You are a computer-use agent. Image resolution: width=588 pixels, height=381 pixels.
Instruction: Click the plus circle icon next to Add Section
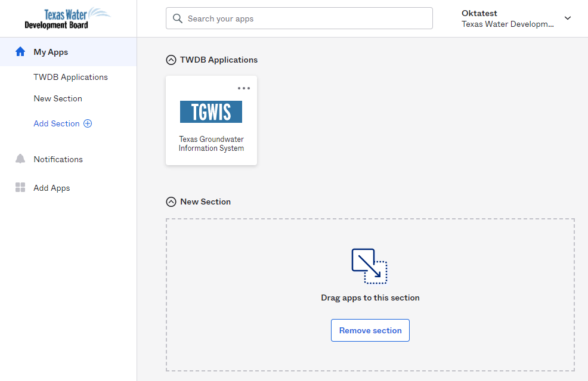[88, 123]
